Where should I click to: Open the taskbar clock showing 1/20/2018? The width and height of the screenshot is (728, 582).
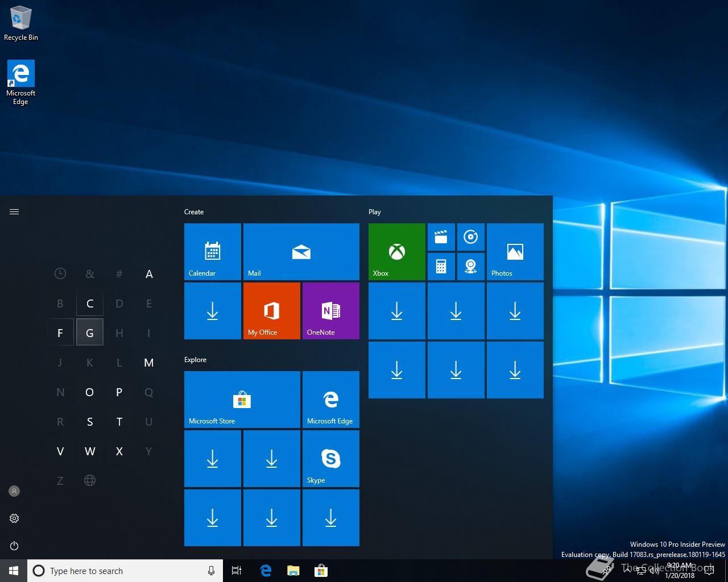pyautogui.click(x=680, y=571)
